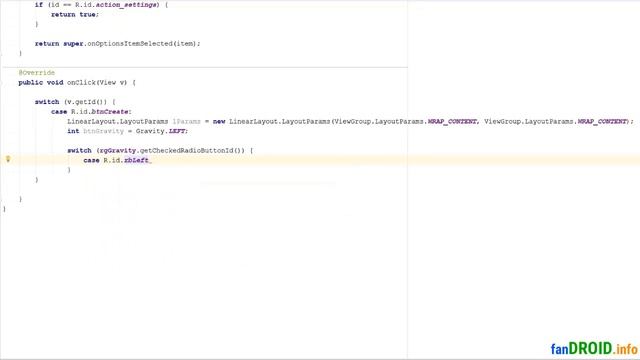640x360 pixels.
Task: Click first WRAP_CONTENT constant
Action: (452, 121)
